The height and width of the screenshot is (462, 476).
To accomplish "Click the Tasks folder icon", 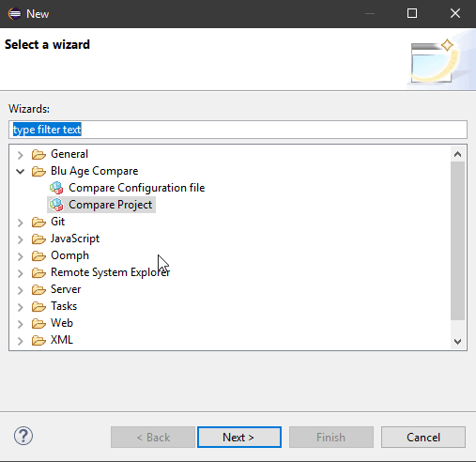I will pyautogui.click(x=38, y=306).
